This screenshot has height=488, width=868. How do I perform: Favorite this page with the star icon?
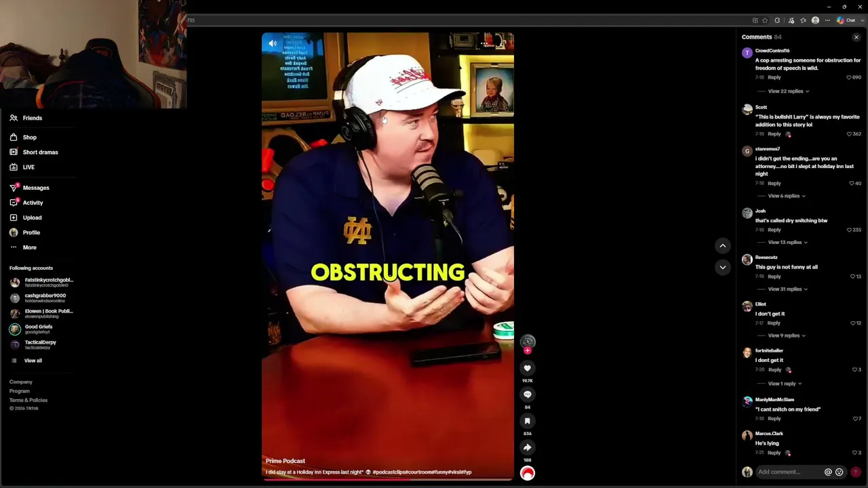(765, 20)
